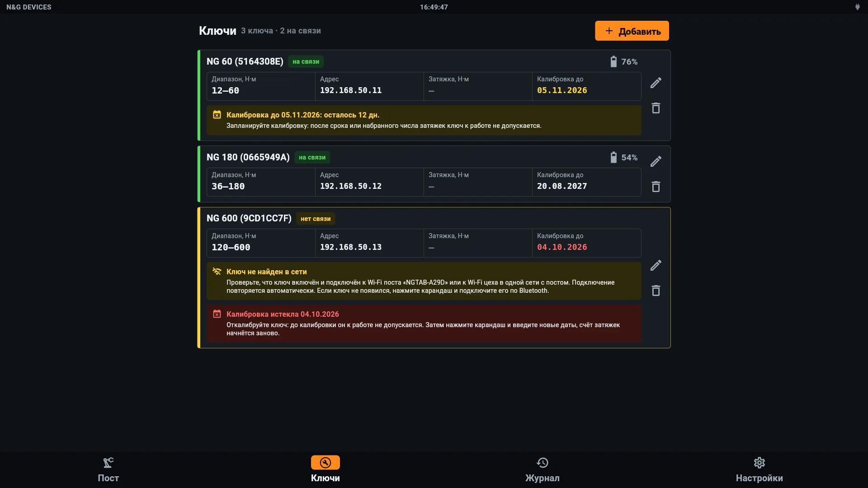The width and height of the screenshot is (868, 488).
Task: Click the 'Ключ не найден в сети' warning heading
Action: click(x=267, y=272)
